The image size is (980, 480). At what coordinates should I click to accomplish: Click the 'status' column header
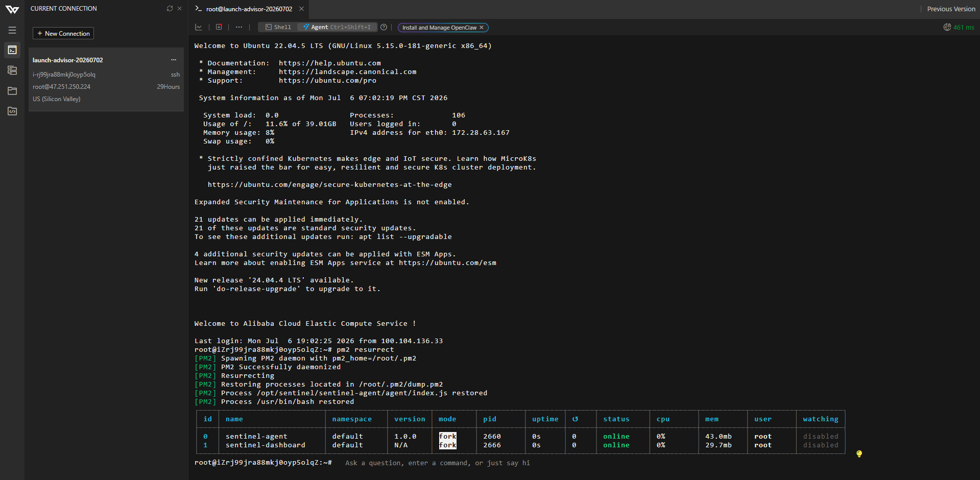pos(616,419)
